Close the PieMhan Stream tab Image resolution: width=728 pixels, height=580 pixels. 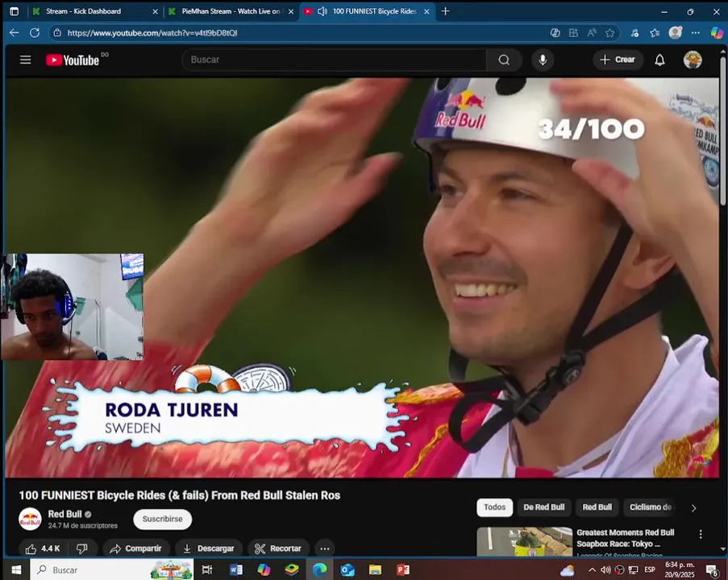pyautogui.click(x=291, y=11)
